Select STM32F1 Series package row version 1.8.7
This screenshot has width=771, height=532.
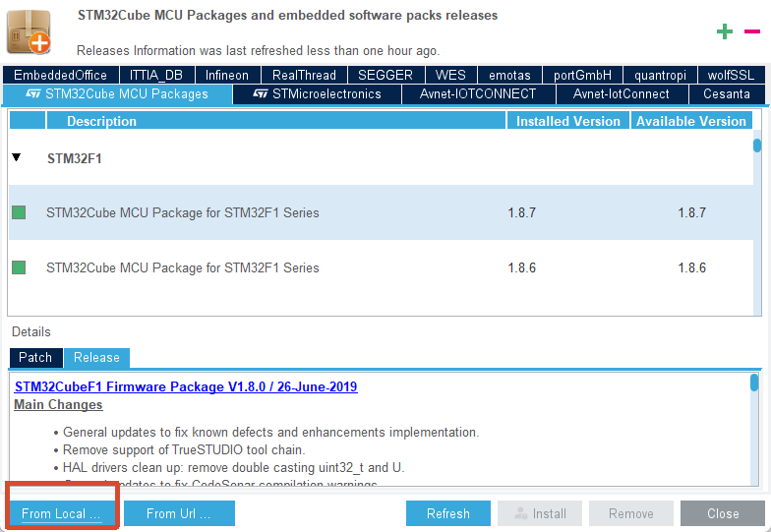tap(382, 212)
